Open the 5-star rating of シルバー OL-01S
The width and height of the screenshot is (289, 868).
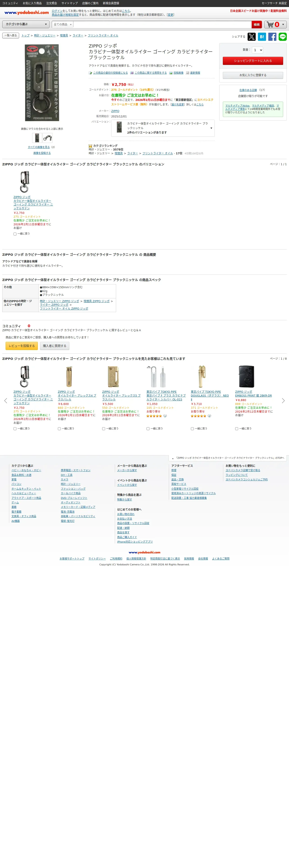coord(154,416)
